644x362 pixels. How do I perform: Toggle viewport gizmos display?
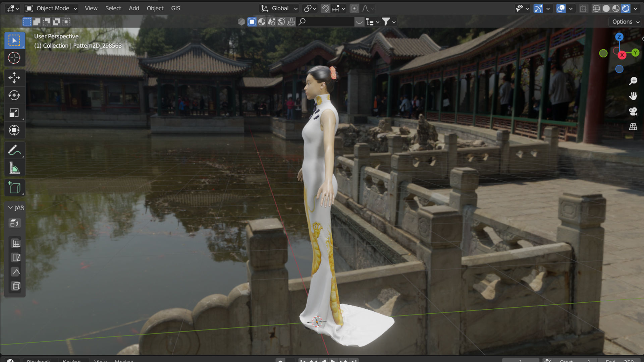point(538,8)
